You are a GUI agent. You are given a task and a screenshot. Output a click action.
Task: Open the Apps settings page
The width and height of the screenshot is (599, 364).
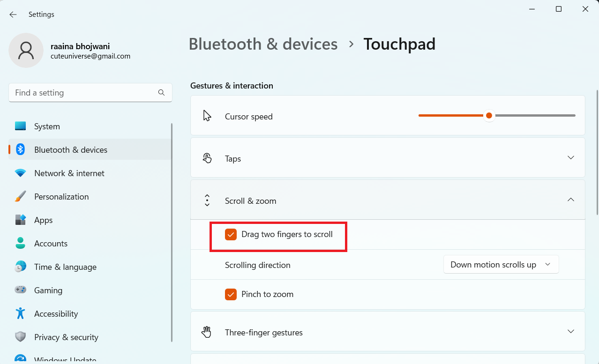click(43, 220)
